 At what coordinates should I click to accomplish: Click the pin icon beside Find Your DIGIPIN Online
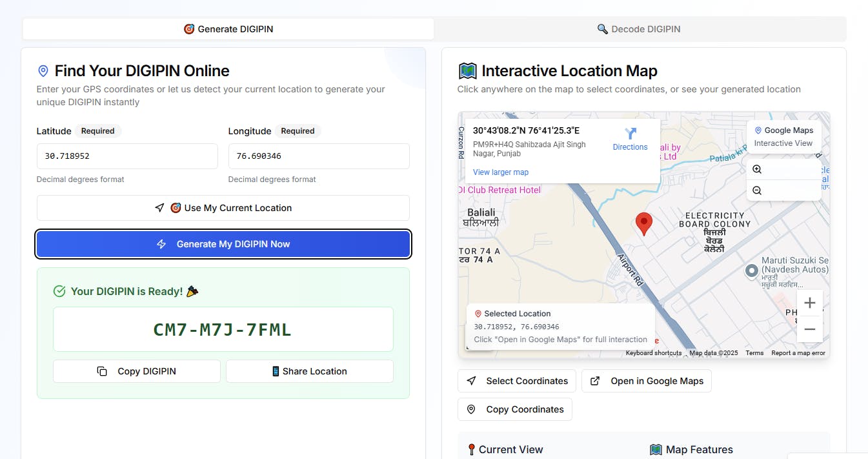pyautogui.click(x=43, y=71)
